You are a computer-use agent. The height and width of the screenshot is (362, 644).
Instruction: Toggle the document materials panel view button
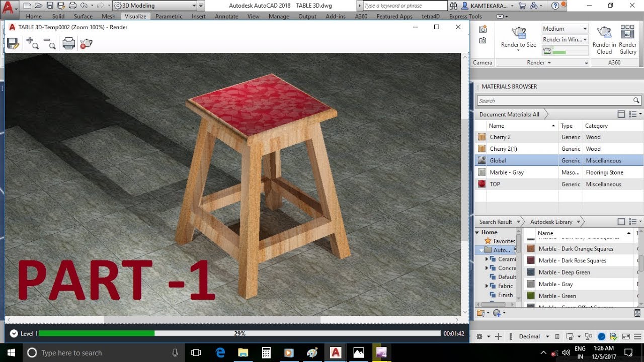point(621,114)
